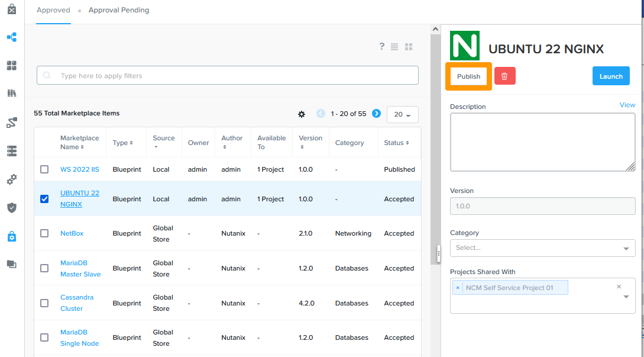Viewport: 644px width, 357px height.
Task: Click the filter search input field
Action: click(228, 75)
